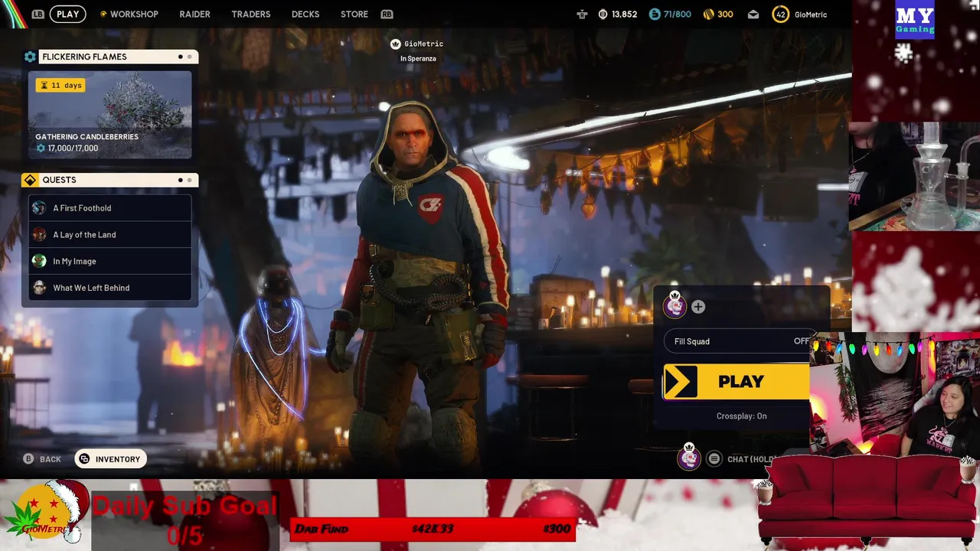Image resolution: width=980 pixels, height=551 pixels.
Task: Click the In Speranza status text
Action: pos(418,59)
